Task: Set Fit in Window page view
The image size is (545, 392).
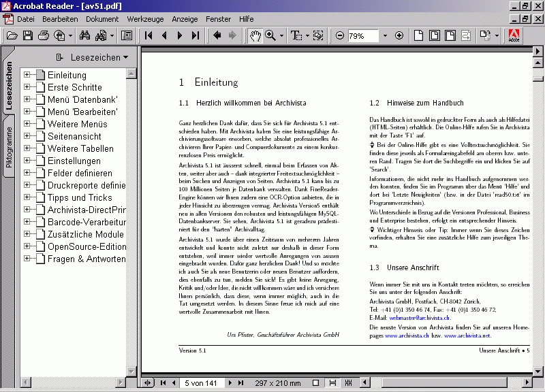Action: [x=434, y=35]
